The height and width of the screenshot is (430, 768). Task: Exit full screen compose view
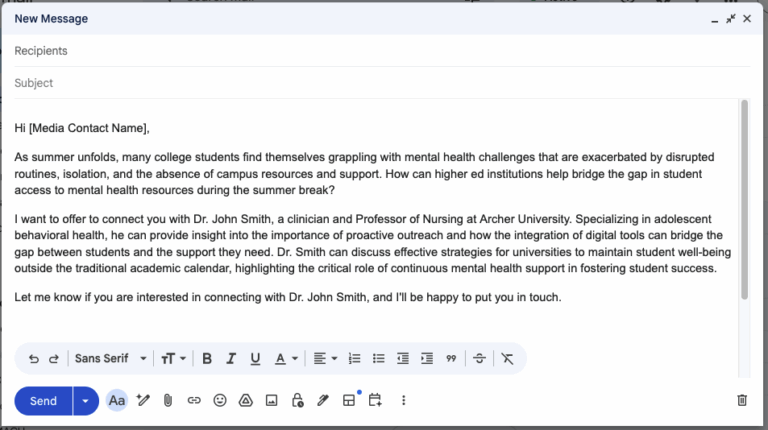(731, 19)
